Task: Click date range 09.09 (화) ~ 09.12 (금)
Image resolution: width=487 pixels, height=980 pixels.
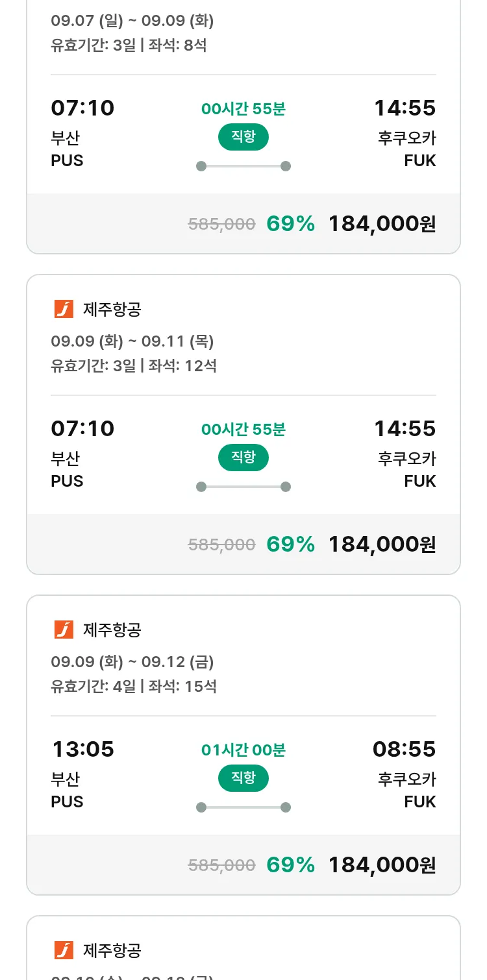Action: [x=132, y=662]
